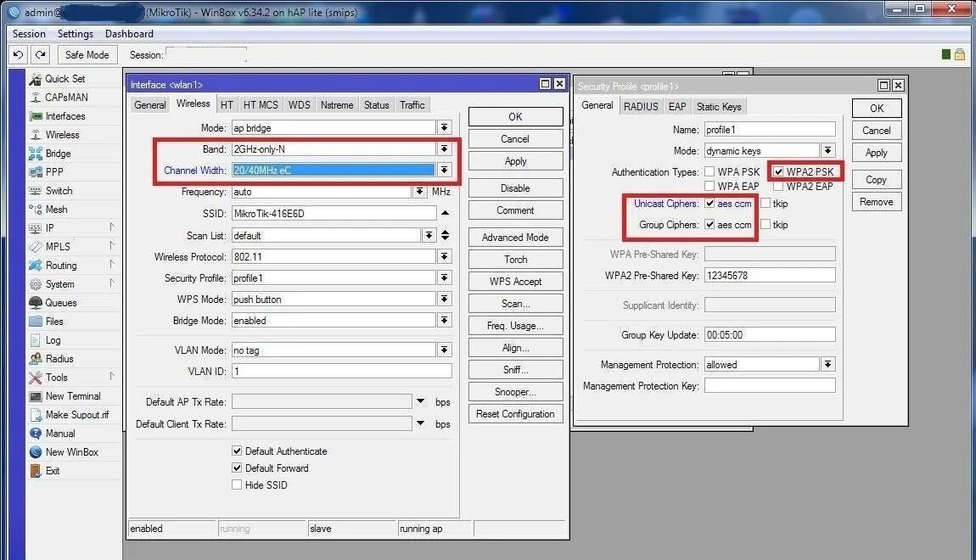
Task: Open the Settings menu
Action: 76,34
